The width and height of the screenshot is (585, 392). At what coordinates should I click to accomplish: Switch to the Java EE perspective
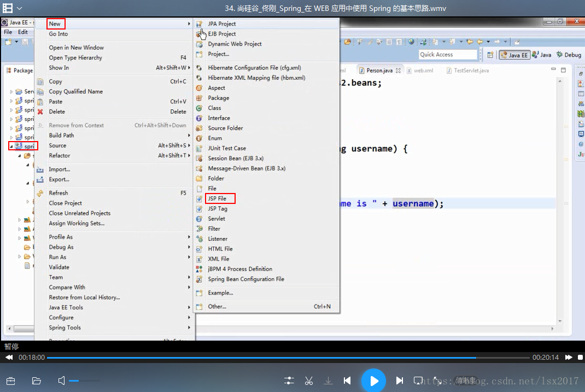click(x=514, y=55)
